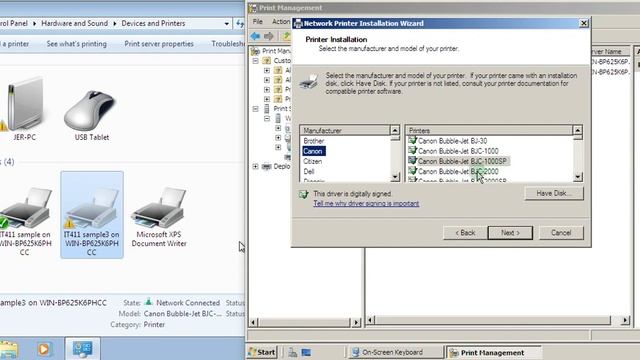Close the Network Printer Installation Wizard

(x=584, y=23)
